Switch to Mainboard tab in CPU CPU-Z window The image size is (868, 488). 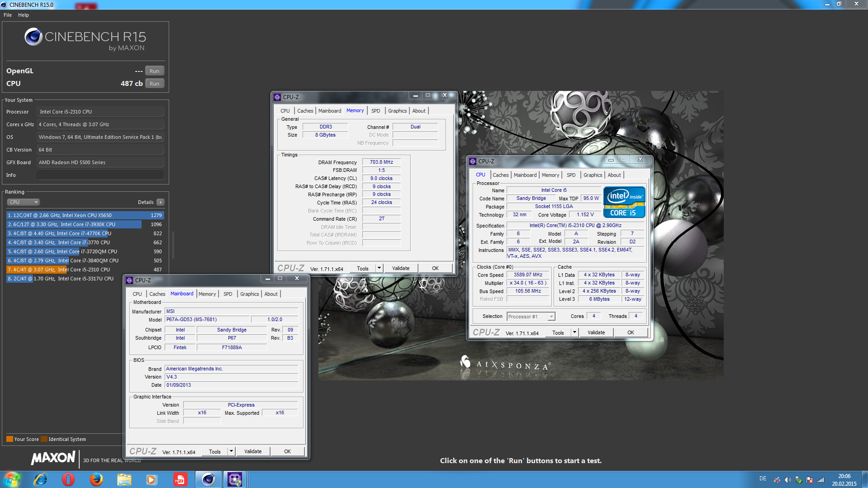tap(525, 175)
